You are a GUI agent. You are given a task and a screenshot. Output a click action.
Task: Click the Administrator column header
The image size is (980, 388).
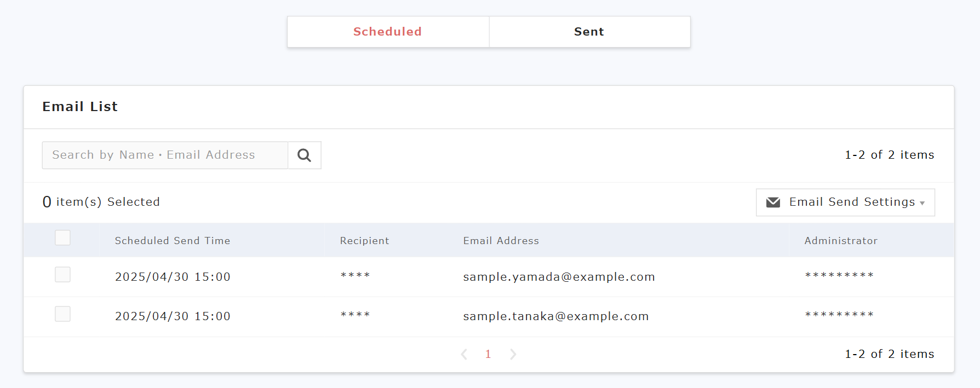point(840,241)
